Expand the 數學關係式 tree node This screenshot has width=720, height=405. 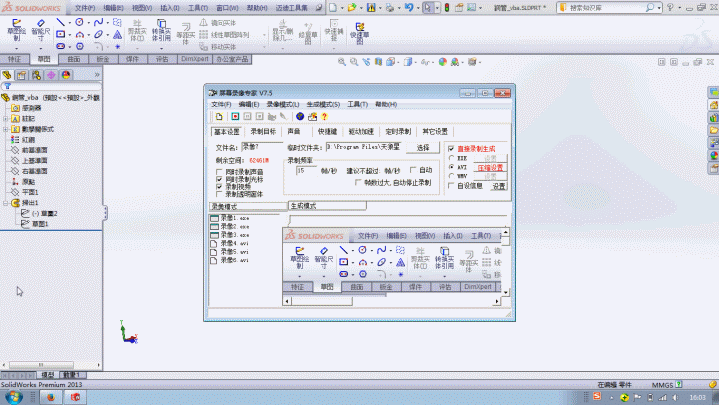click(x=6, y=129)
